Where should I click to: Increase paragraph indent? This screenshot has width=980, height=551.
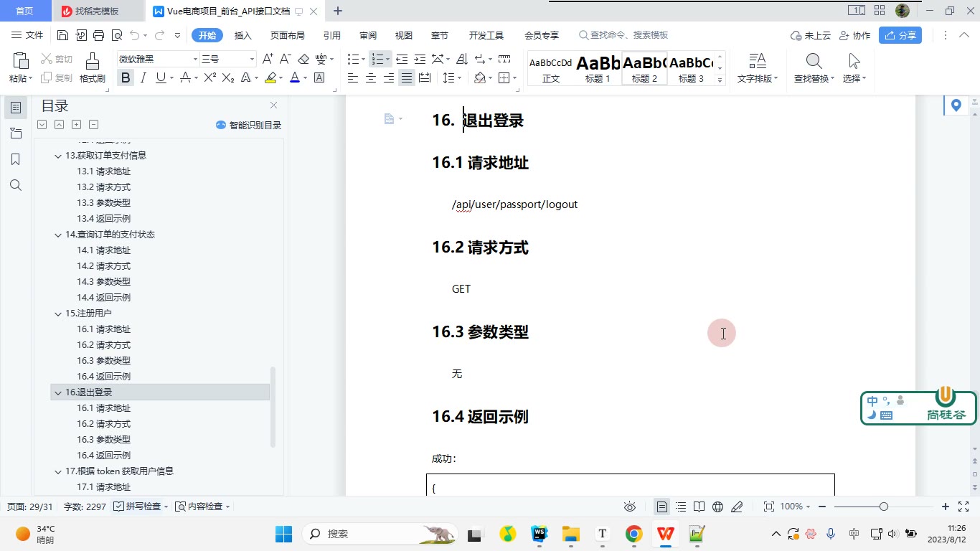tap(420, 59)
